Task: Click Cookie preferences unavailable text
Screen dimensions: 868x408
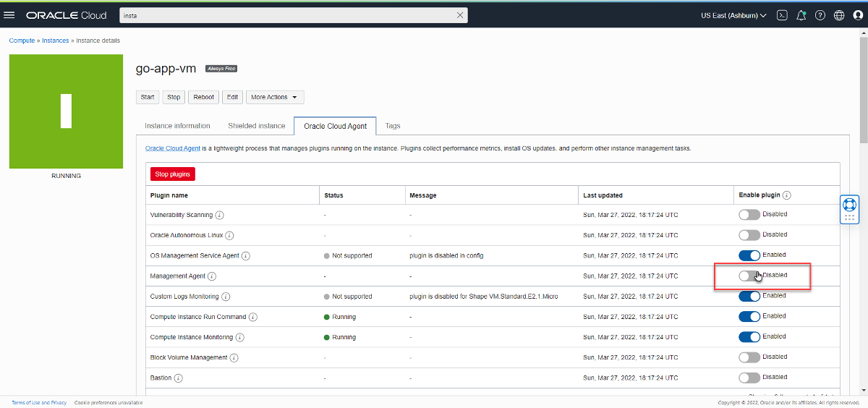Action: click(x=109, y=402)
